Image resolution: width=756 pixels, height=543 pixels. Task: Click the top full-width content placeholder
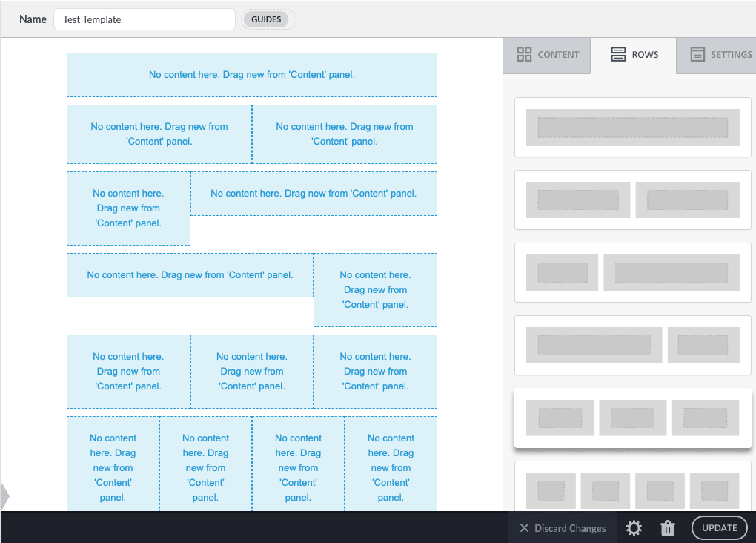(x=252, y=74)
